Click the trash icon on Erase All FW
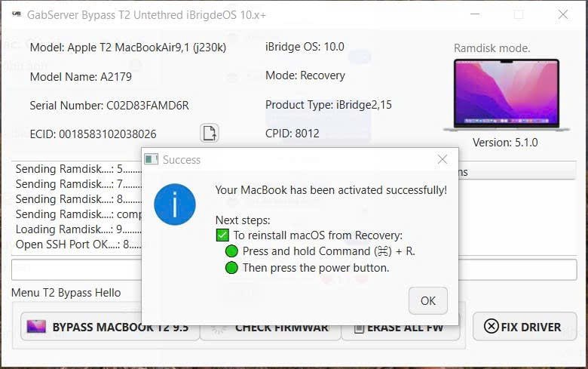 tap(359, 328)
